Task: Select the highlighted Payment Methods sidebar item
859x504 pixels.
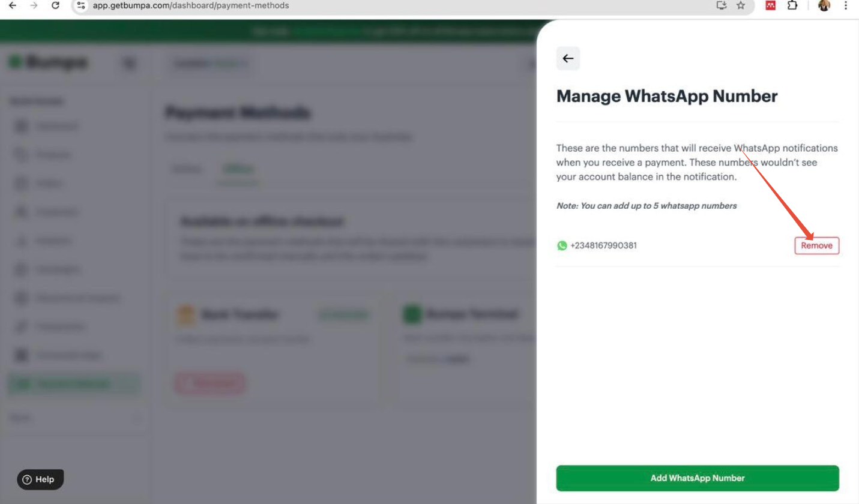Action: pos(74,384)
